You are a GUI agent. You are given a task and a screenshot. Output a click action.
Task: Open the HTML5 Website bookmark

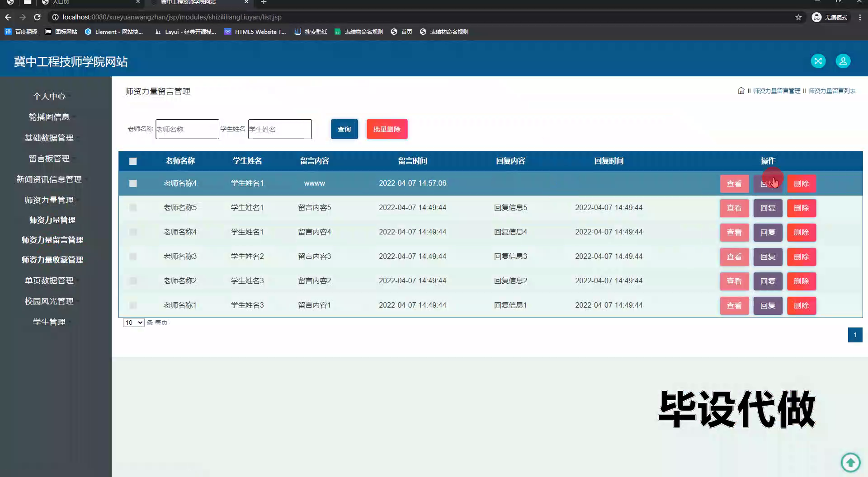pyautogui.click(x=255, y=32)
